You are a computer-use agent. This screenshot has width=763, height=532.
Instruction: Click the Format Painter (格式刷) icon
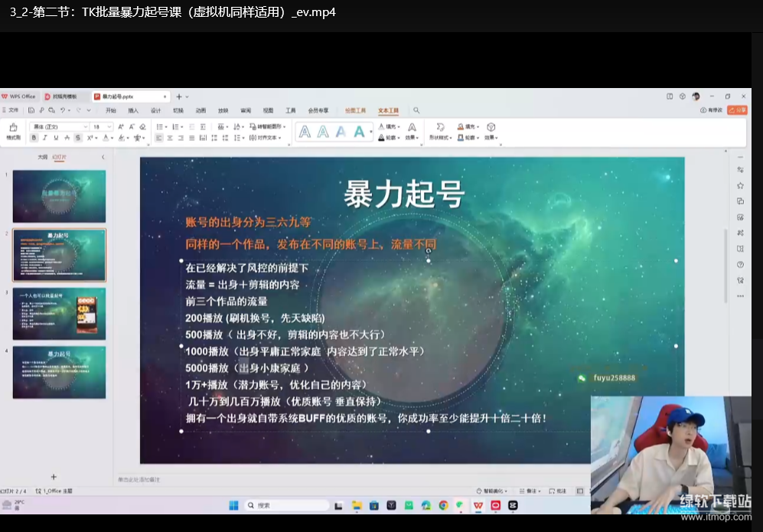[x=13, y=129]
